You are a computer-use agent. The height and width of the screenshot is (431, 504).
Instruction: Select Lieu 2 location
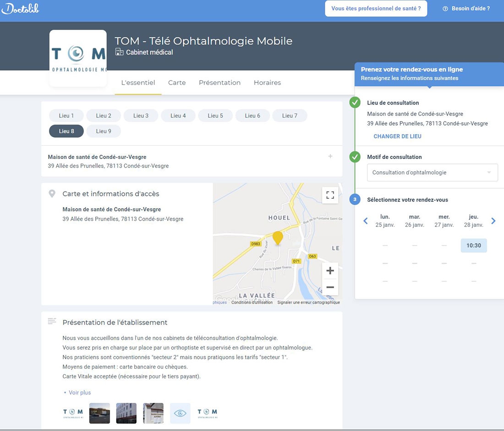104,116
